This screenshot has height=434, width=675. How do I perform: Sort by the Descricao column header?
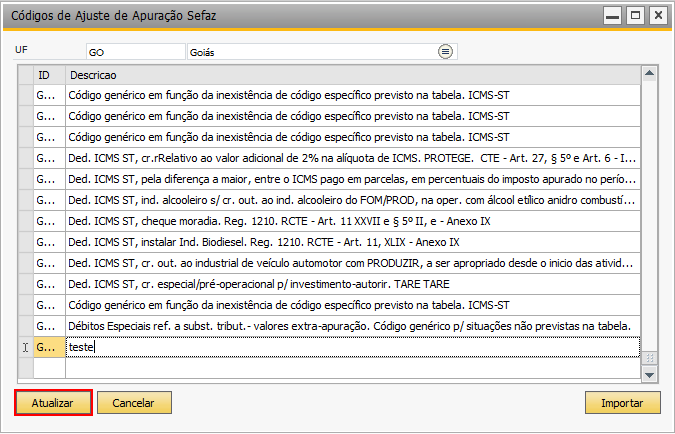[353, 75]
